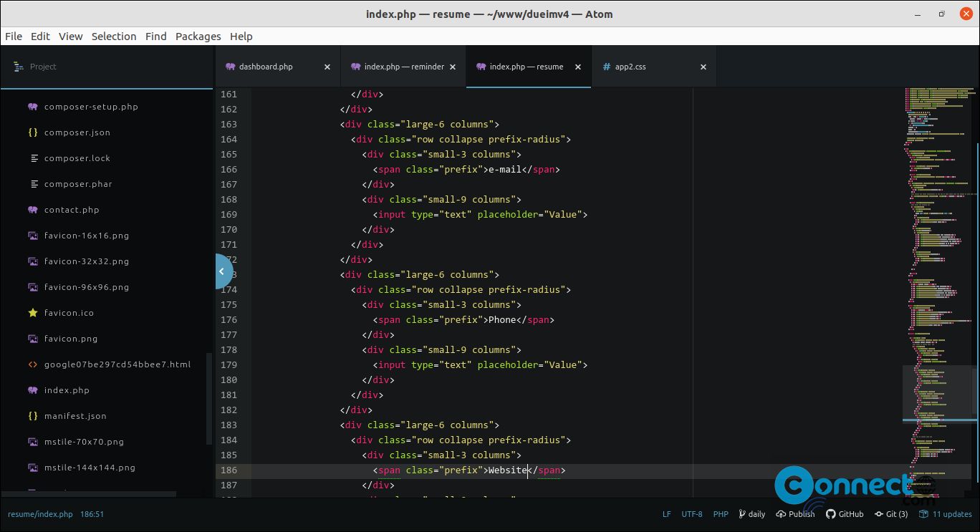Collapse the tree view with the chevron handle
This screenshot has height=532, width=980.
pyautogui.click(x=223, y=271)
